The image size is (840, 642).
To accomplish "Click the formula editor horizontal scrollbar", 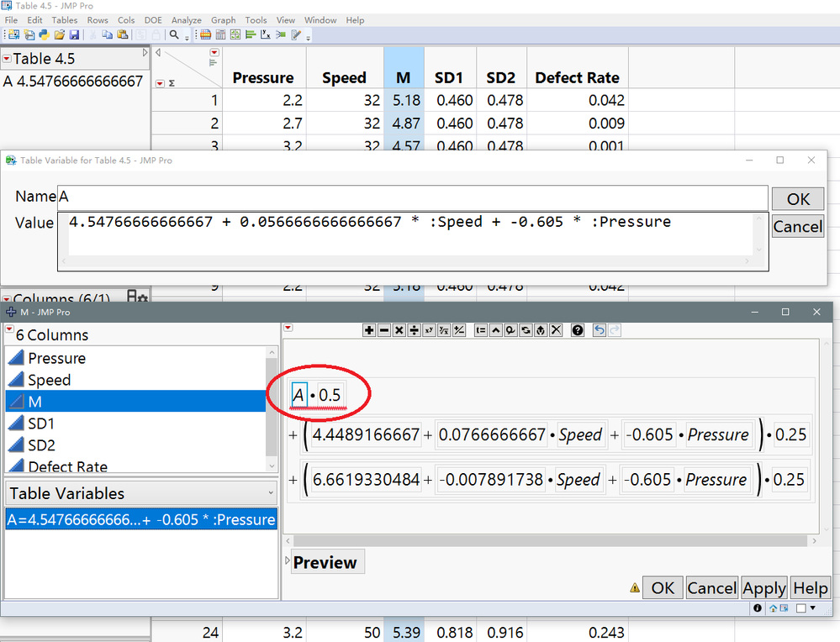I will 550,541.
